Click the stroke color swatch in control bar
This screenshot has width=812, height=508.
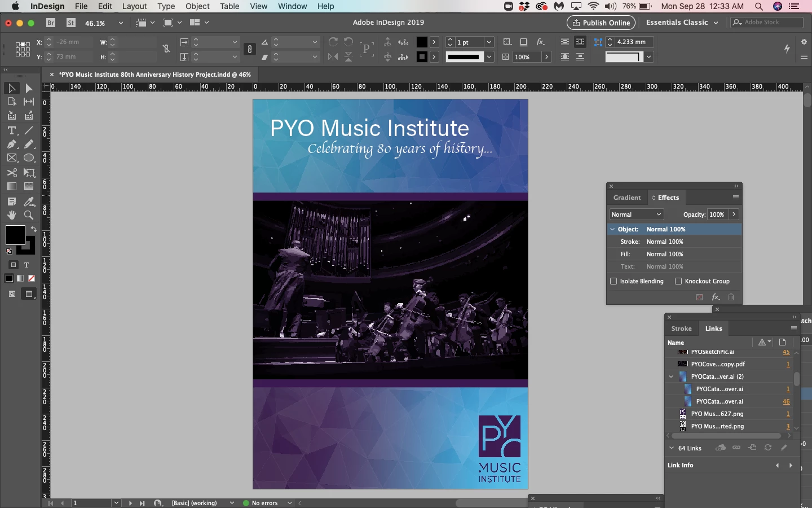pos(422,56)
